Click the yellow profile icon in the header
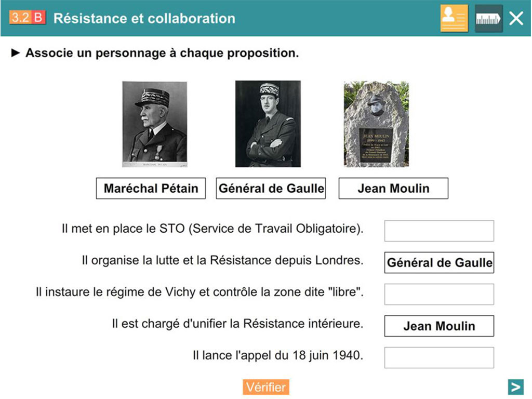The height and width of the screenshot is (399, 532). pyautogui.click(x=454, y=18)
